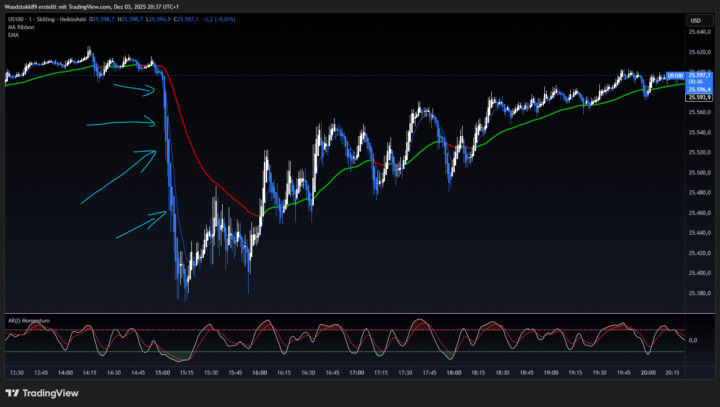Select the EMA indicator label

point(12,35)
